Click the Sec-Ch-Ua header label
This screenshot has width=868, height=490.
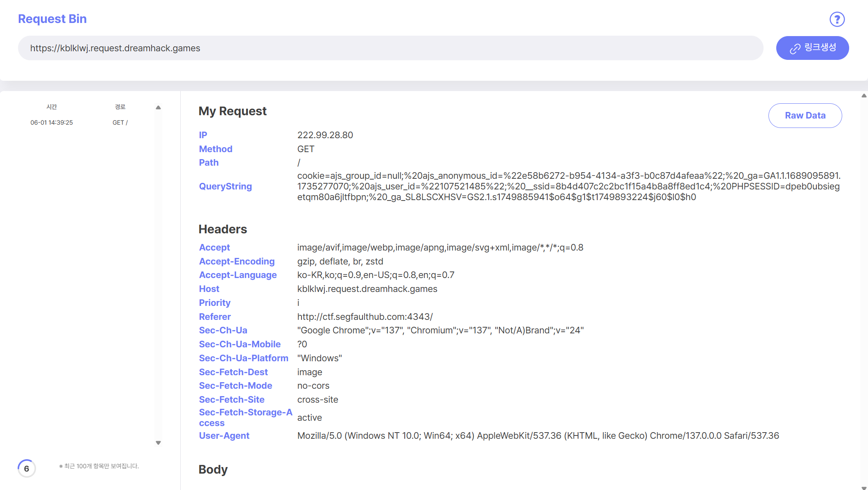[223, 330]
